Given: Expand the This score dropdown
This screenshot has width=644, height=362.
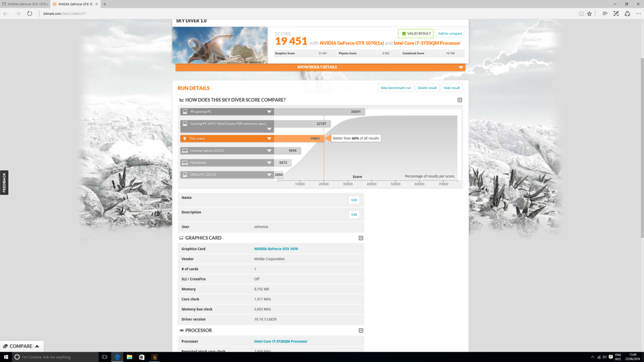Looking at the screenshot, I should (269, 138).
